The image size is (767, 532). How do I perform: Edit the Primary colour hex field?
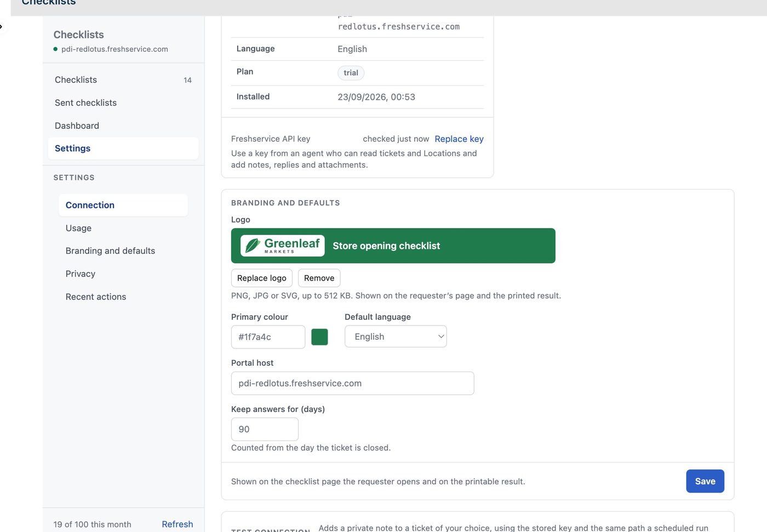pos(268,337)
